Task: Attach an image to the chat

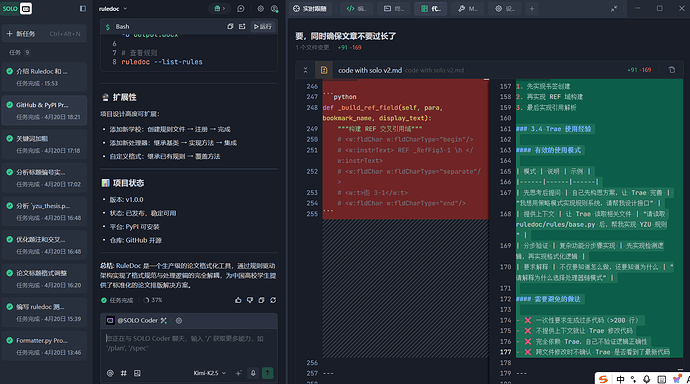Action: (137, 373)
